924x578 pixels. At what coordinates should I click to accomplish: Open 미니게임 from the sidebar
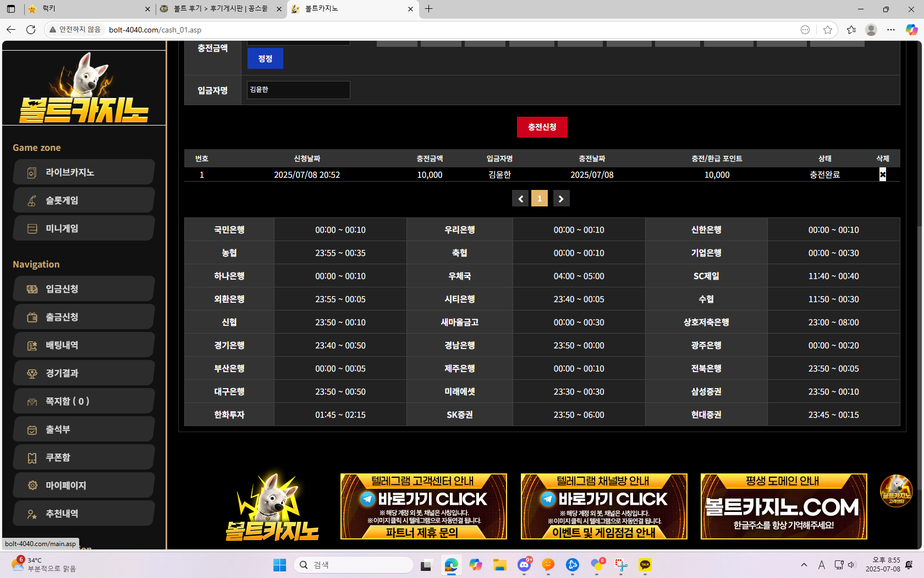pyautogui.click(x=84, y=228)
